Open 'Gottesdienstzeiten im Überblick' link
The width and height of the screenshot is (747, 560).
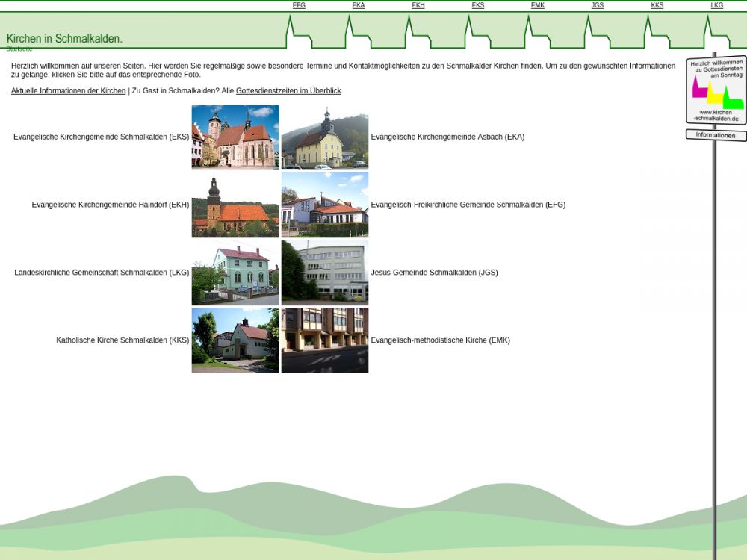point(288,91)
